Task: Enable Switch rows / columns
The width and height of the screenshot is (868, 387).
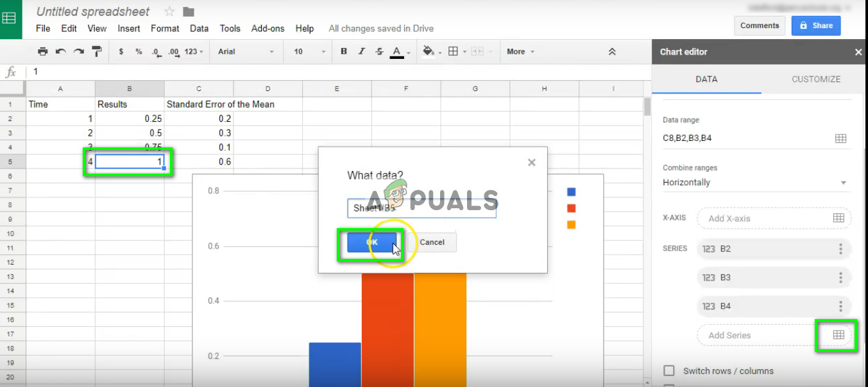Action: point(669,370)
